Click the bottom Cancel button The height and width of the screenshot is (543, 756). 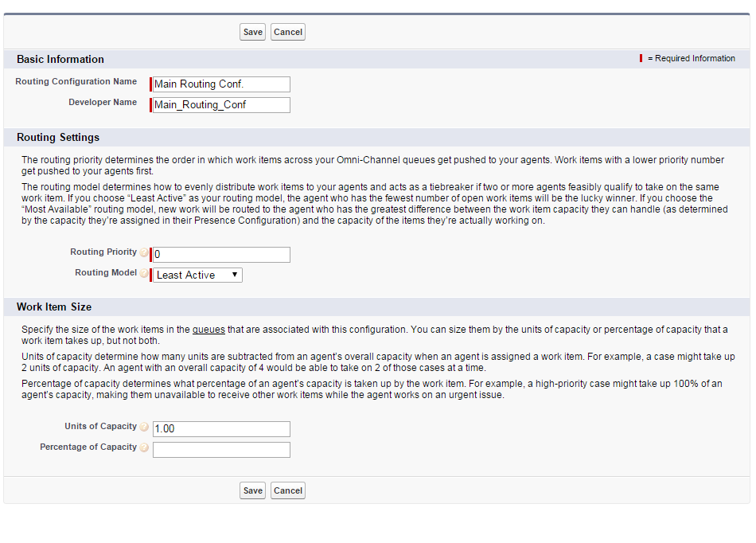coord(288,490)
